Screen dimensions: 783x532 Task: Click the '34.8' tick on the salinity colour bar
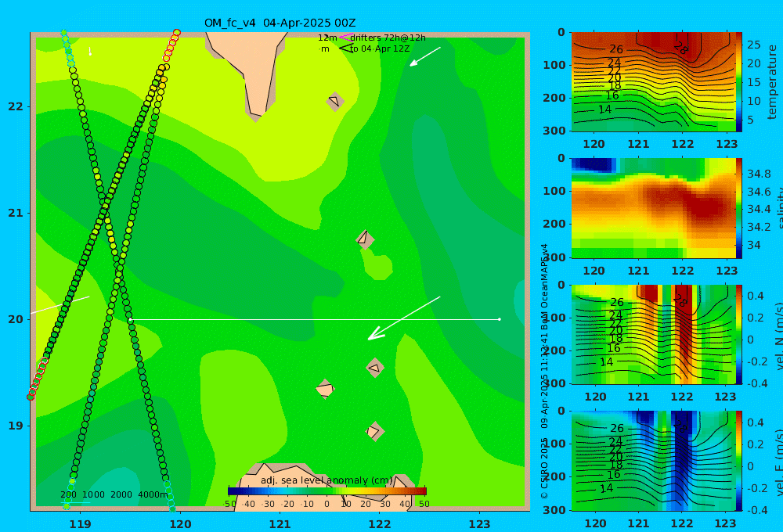coord(759,174)
